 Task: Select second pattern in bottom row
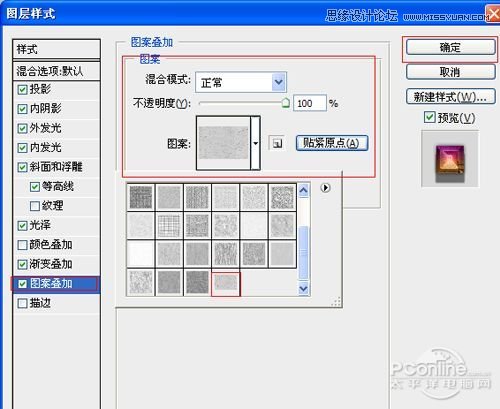click(169, 282)
